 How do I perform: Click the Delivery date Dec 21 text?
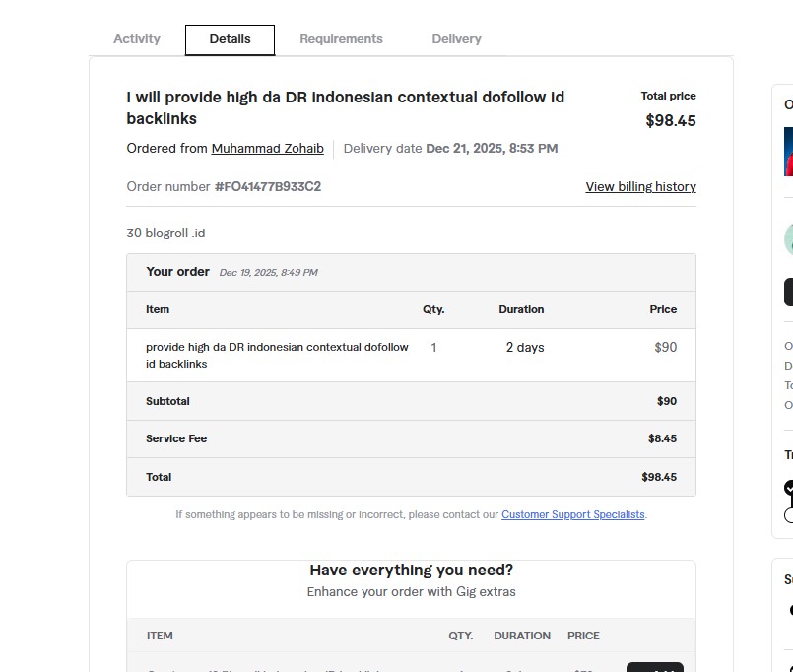[491, 149]
